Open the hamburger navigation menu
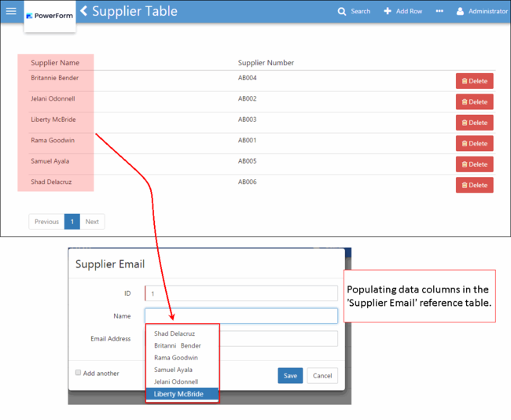 11,11
